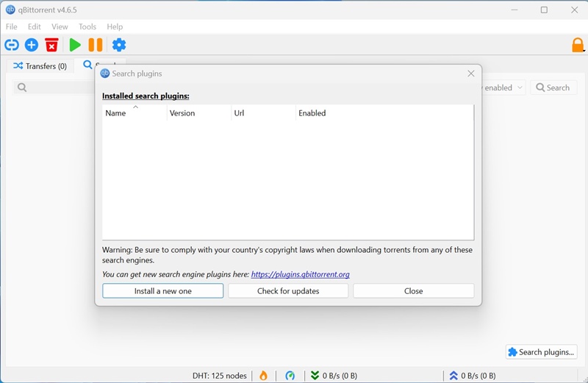The height and width of the screenshot is (383, 588).
Task: Click the orange Pause icon
Action: point(96,45)
